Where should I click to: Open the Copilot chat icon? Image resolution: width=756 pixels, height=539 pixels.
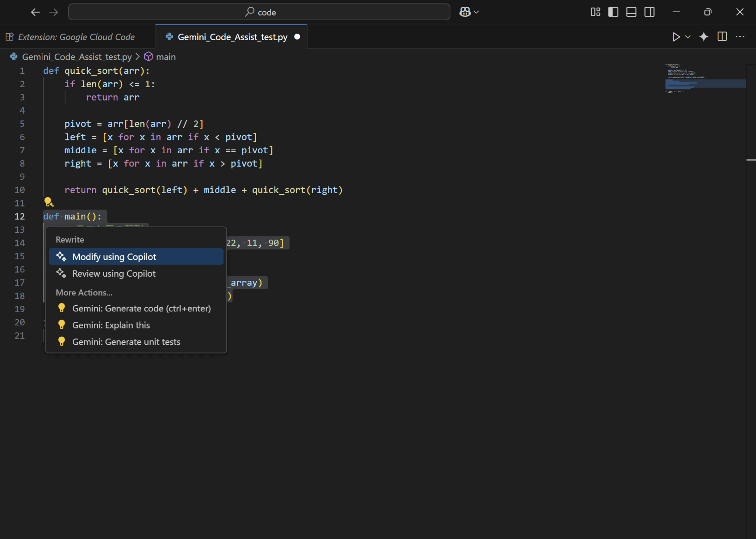pos(465,12)
